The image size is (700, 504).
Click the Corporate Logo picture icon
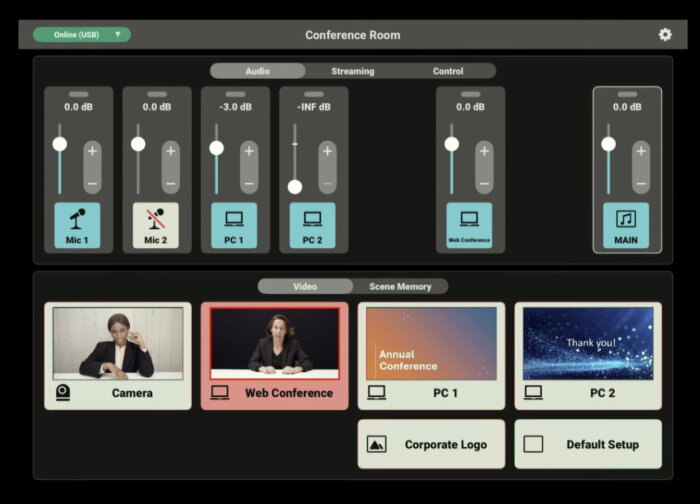[377, 445]
